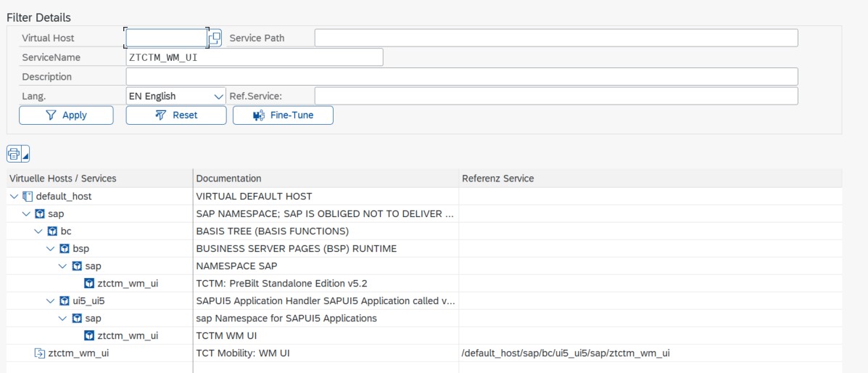This screenshot has width=868, height=373.
Task: Click the service icon for the bc node
Action: pyautogui.click(x=52, y=231)
